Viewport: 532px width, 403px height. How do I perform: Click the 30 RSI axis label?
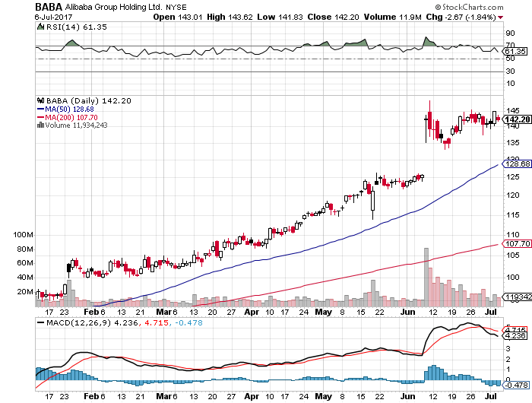tap(510, 71)
